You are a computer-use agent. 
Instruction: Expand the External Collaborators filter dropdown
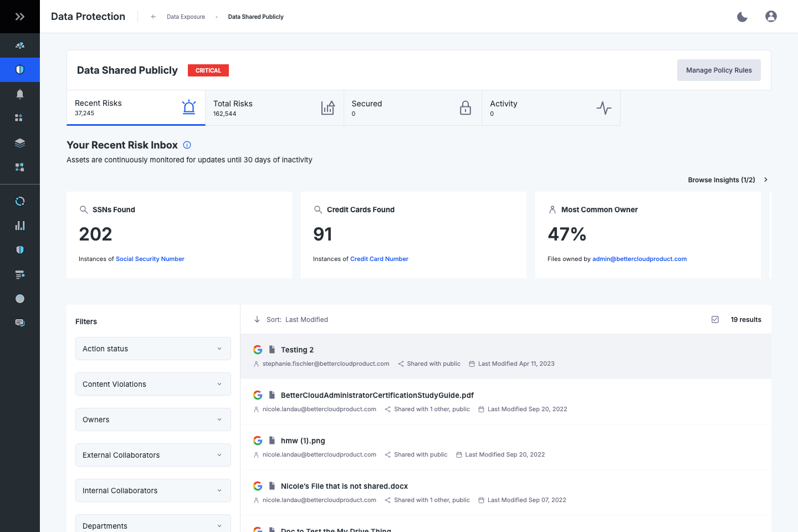tap(153, 455)
